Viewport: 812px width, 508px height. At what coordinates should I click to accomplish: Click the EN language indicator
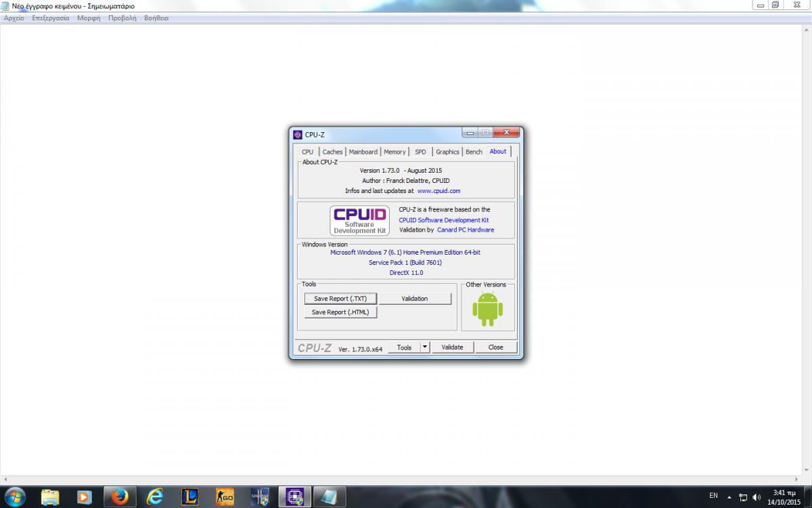pyautogui.click(x=713, y=496)
